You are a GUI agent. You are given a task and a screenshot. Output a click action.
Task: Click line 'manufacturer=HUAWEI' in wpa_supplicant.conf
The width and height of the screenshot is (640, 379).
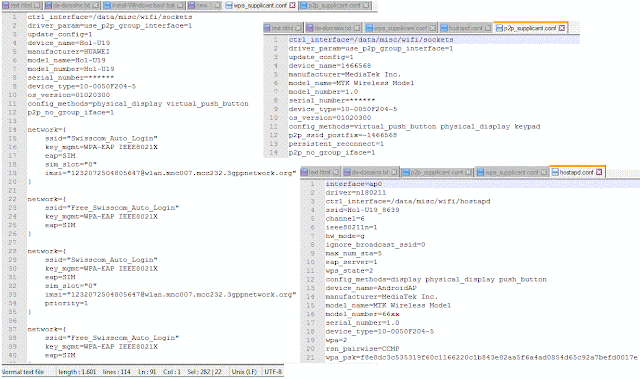69,52
